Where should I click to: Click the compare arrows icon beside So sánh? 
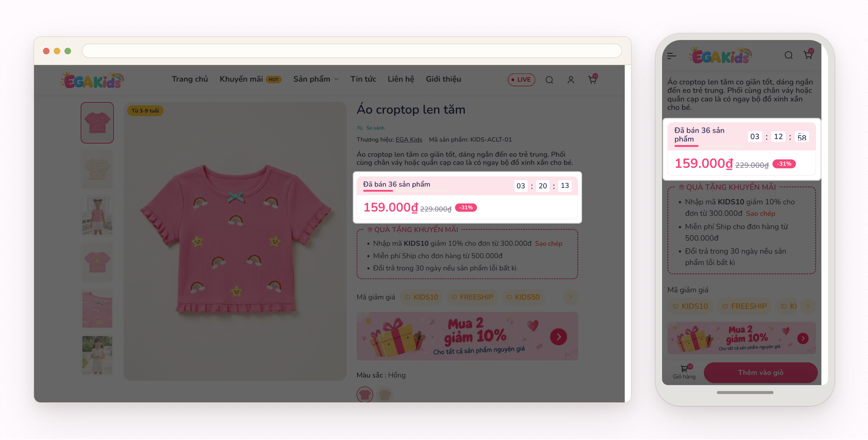360,128
